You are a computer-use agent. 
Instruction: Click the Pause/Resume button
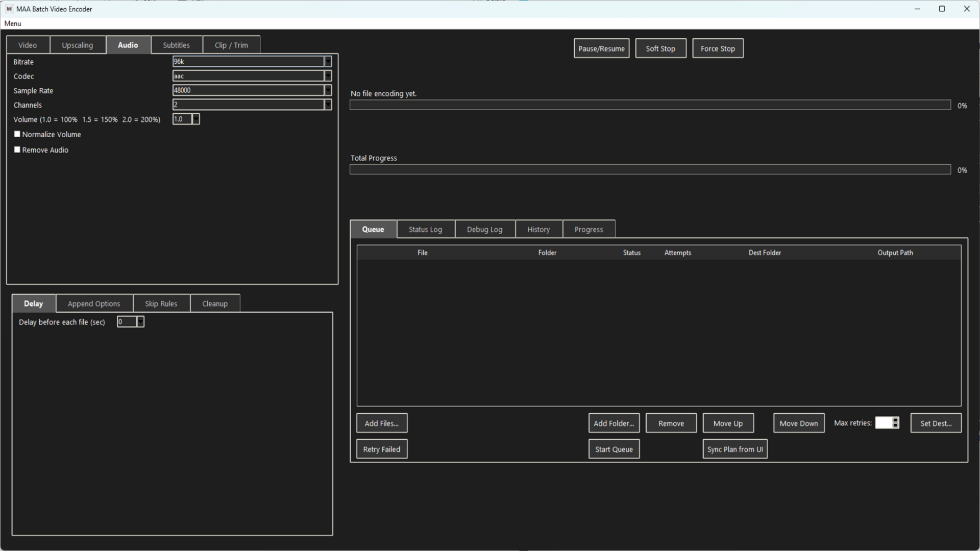pos(601,48)
